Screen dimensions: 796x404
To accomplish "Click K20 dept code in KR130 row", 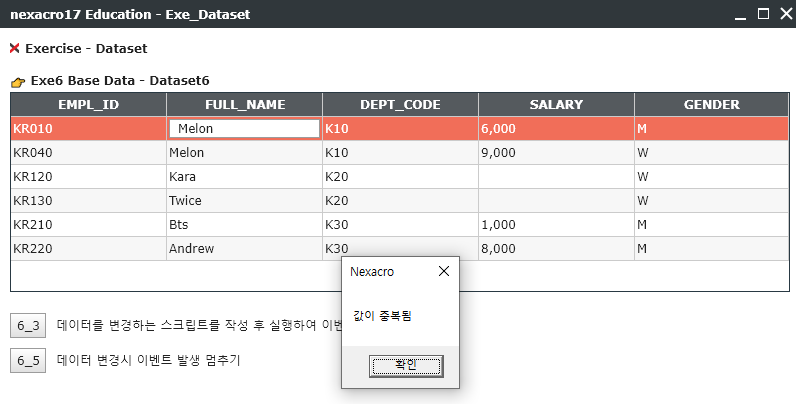I will (401, 200).
